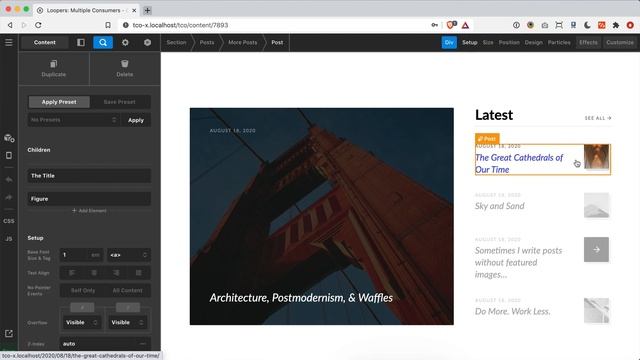This screenshot has width=640, height=360.
Task: Open the password key icon
Action: pos(435,25)
